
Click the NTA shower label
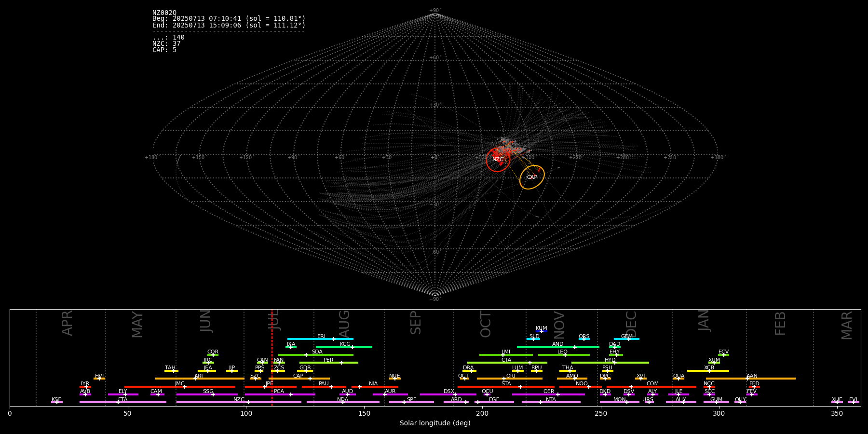551,399
